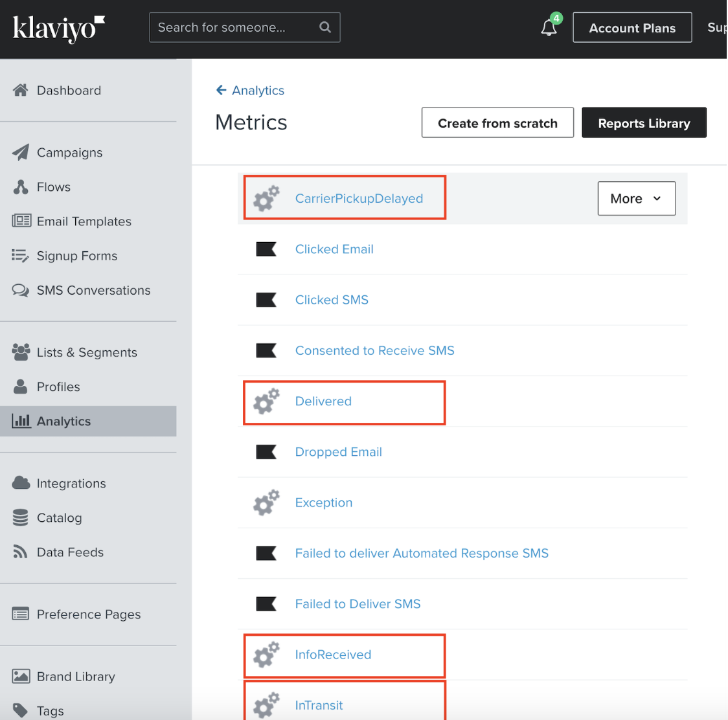Screen dimensions: 728x720
Task: Click the Catalog database icon
Action: (21, 517)
